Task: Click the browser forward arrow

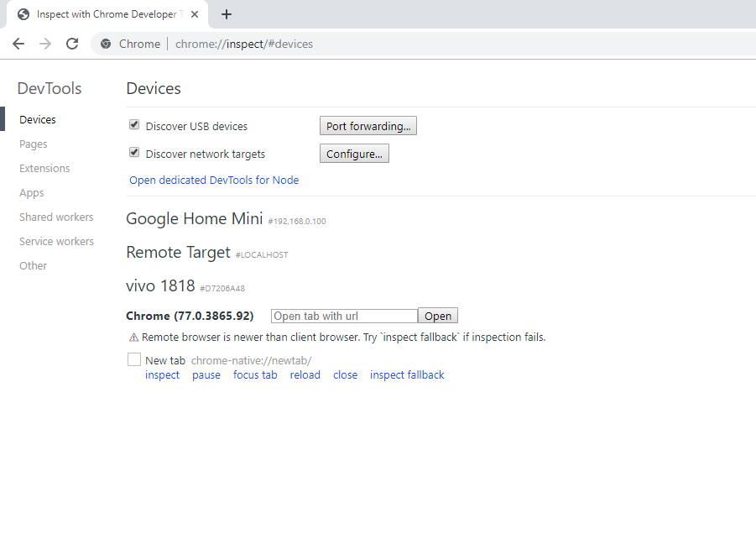Action: coord(45,44)
